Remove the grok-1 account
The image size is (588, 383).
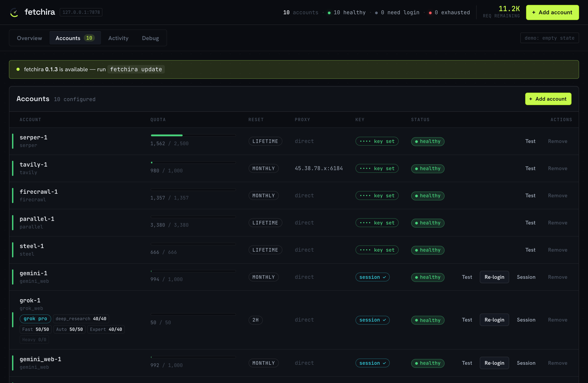pos(557,320)
